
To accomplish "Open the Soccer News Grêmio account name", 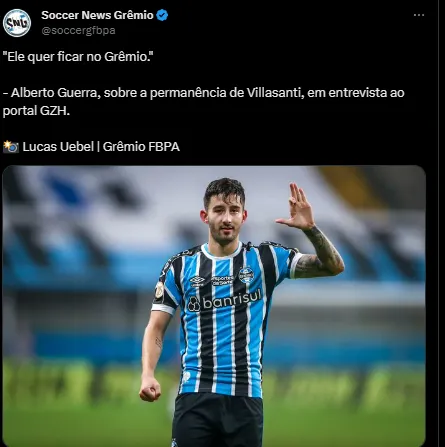I will click(97, 15).
